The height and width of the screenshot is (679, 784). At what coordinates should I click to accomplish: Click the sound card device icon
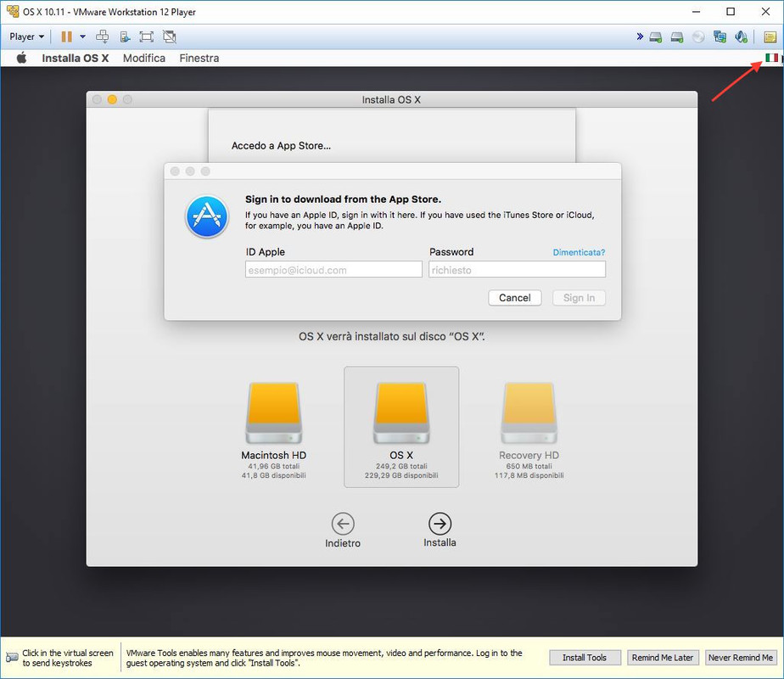point(742,37)
